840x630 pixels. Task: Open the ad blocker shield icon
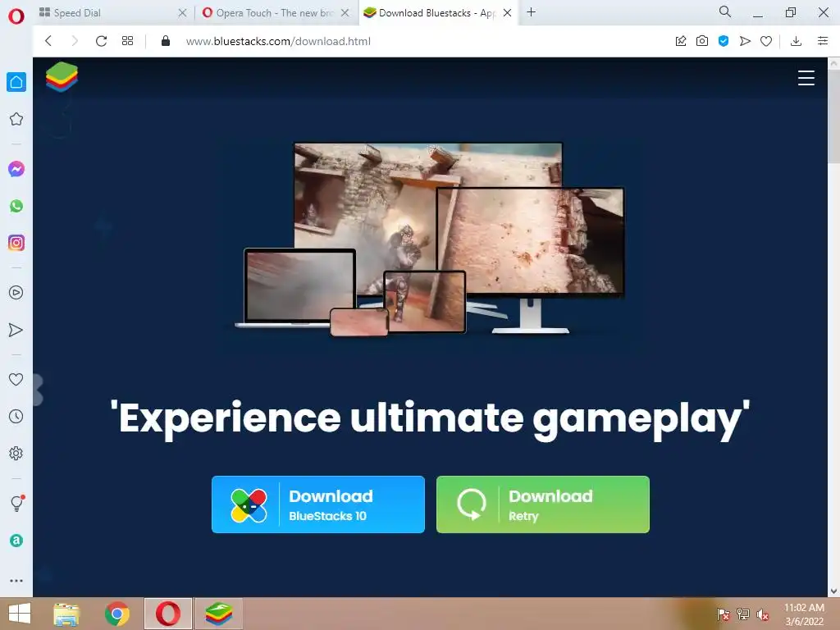(x=724, y=41)
